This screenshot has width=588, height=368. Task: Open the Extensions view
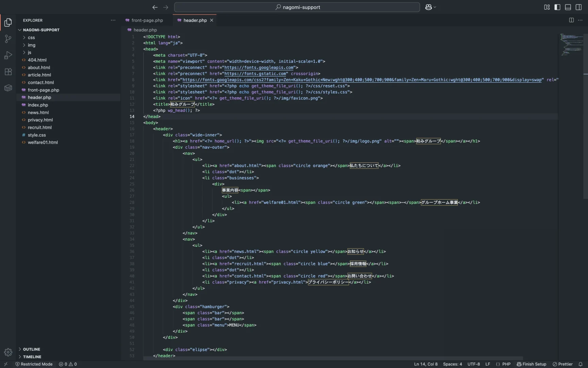tap(8, 72)
